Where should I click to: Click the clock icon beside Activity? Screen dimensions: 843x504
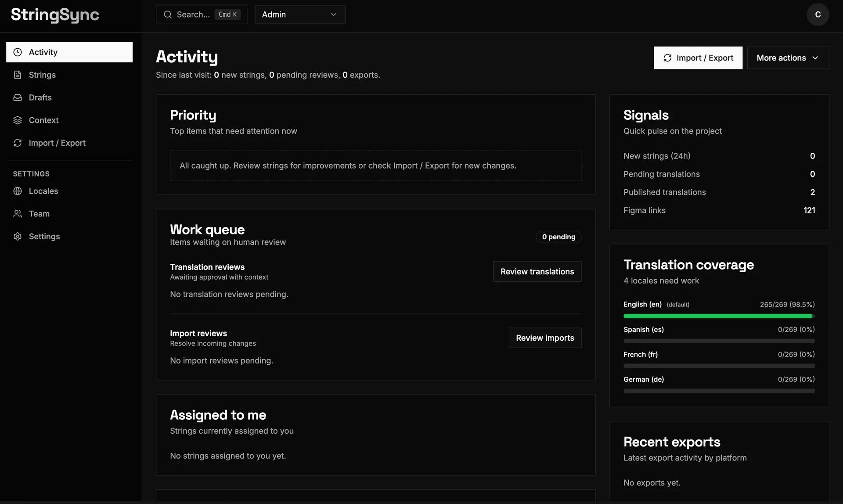(18, 52)
